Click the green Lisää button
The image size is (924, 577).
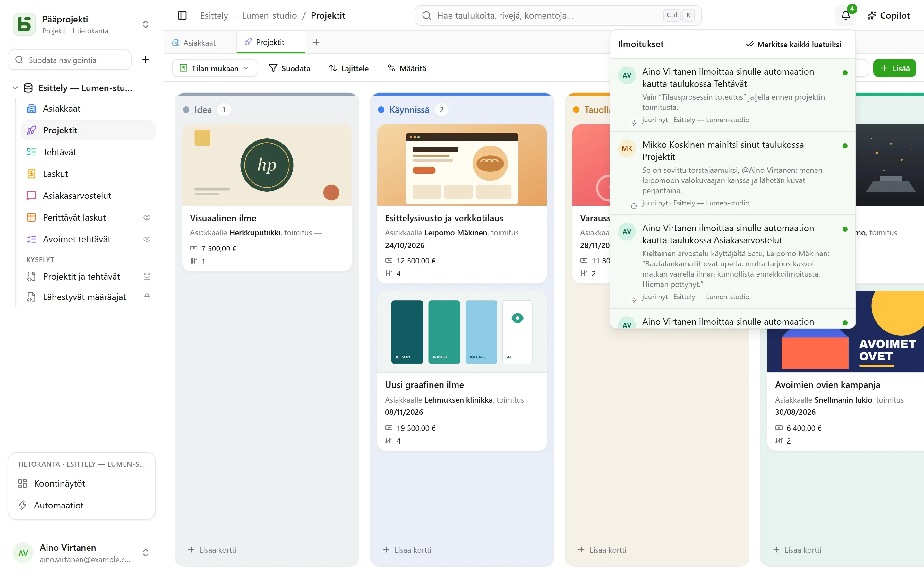tap(894, 68)
